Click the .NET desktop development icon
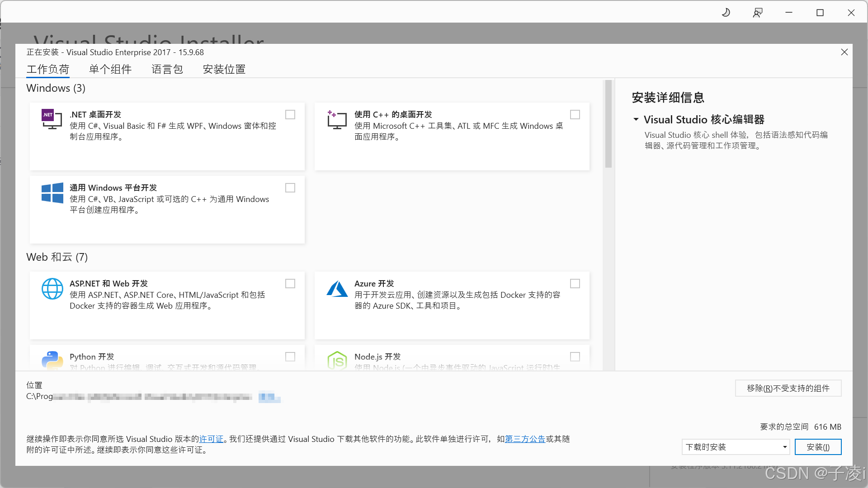The height and width of the screenshot is (488, 868). pyautogui.click(x=52, y=119)
